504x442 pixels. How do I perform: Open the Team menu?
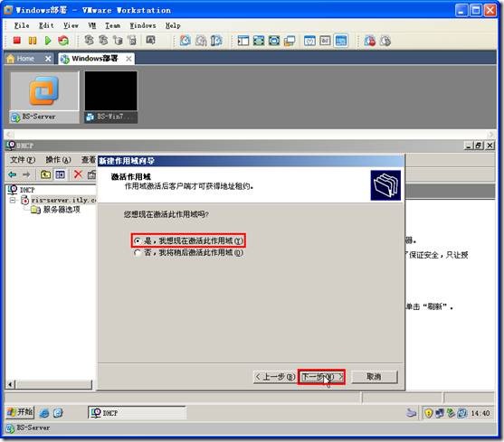point(113,25)
